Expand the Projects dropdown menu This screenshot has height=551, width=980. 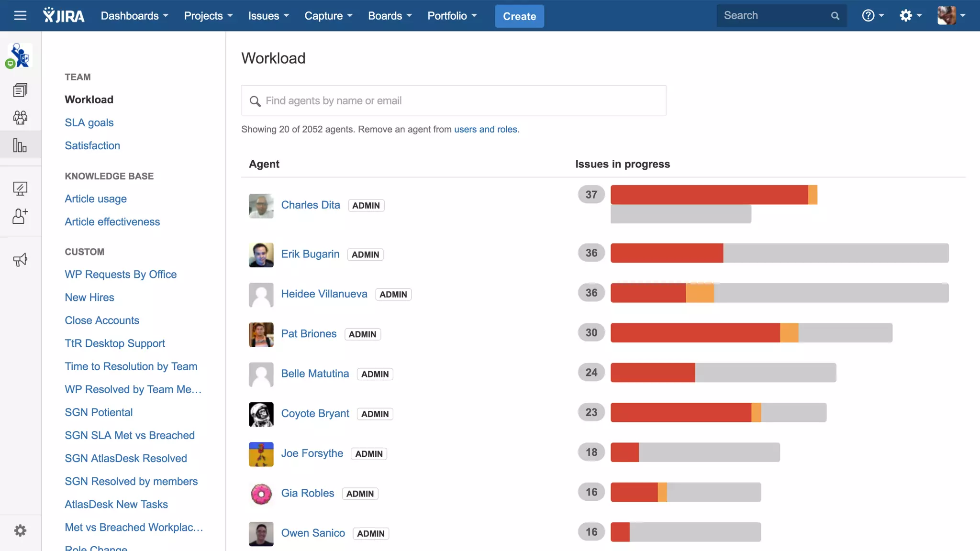point(208,16)
